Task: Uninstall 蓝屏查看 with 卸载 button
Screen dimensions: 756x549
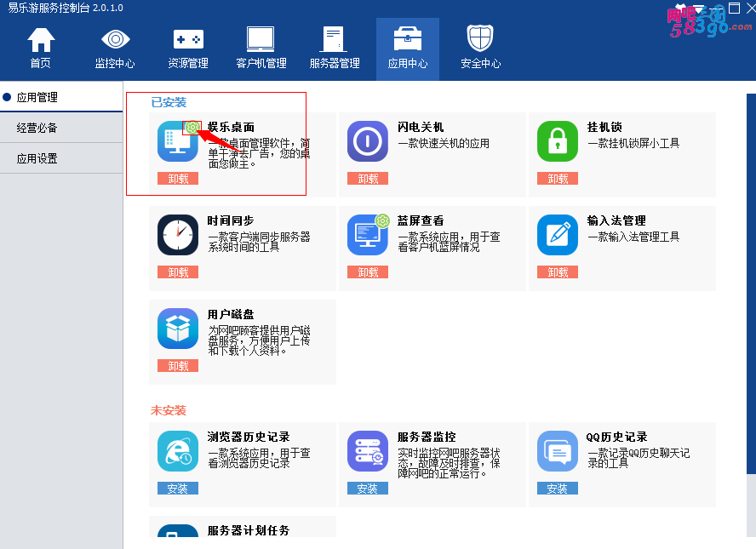Action: point(368,272)
